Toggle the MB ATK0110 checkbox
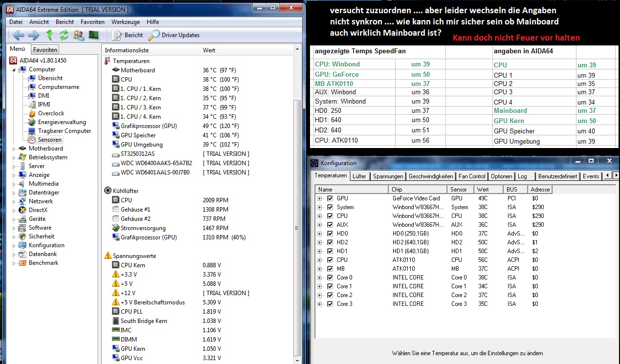Viewport: 620px width, 364px height. pos(330,269)
